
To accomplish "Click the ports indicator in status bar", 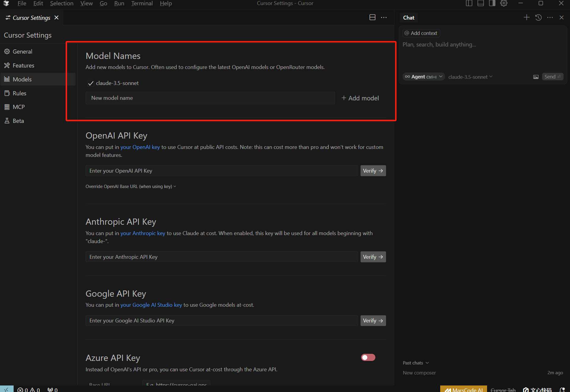I will coord(52,390).
